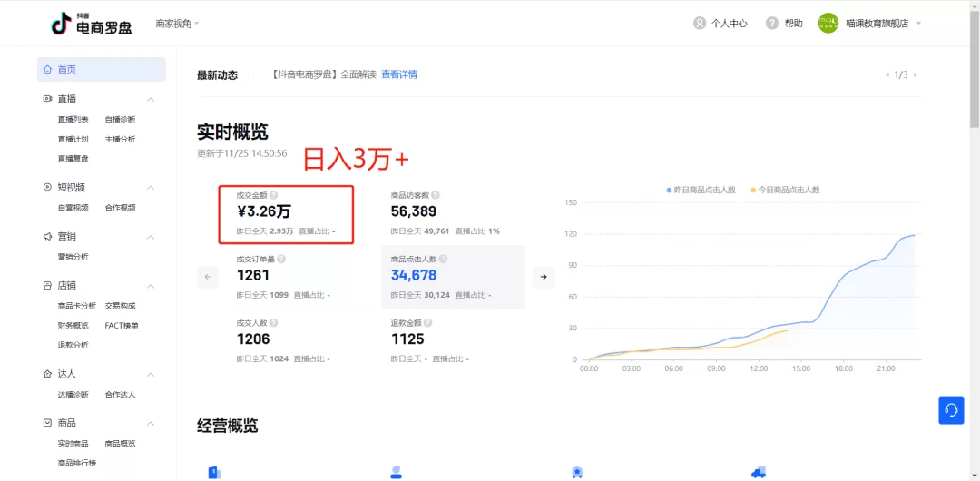980x481 pixels.
Task: Open 直播列表 in the sidebar
Action: 73,119
